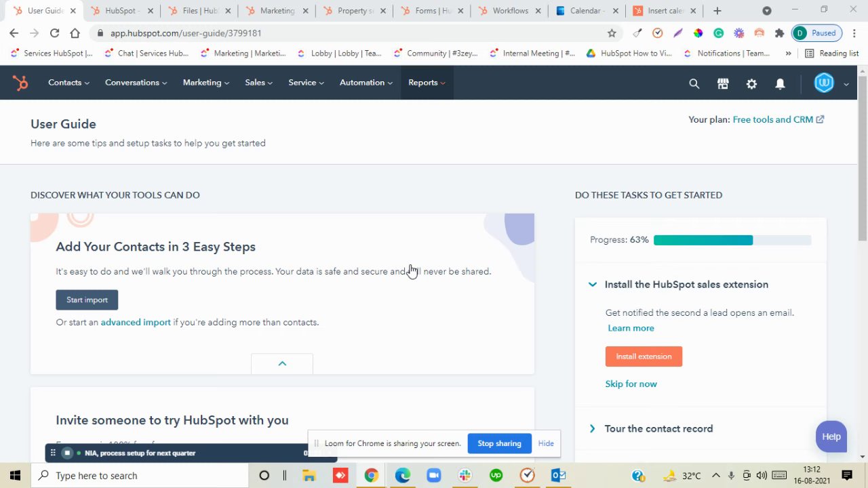Screen dimensions: 868x488
Task: Stop the Loom recording via stop icon
Action: (66, 453)
